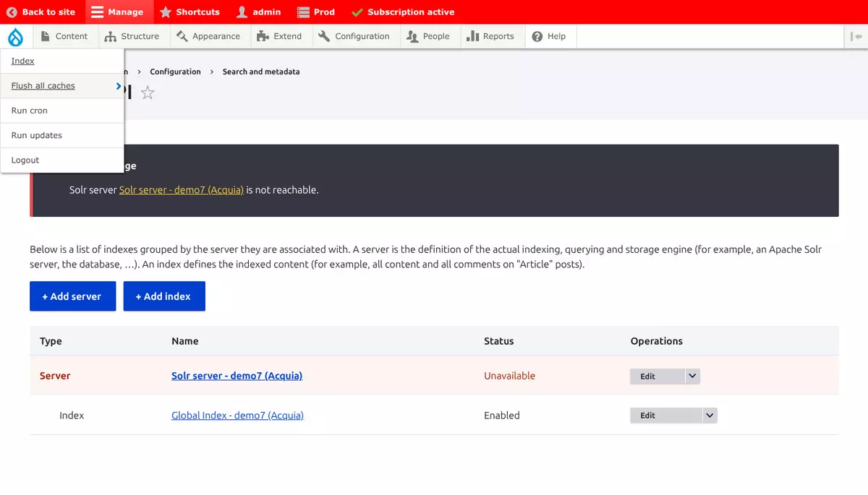
Task: Click the Back to site arrow icon
Action: click(x=12, y=12)
